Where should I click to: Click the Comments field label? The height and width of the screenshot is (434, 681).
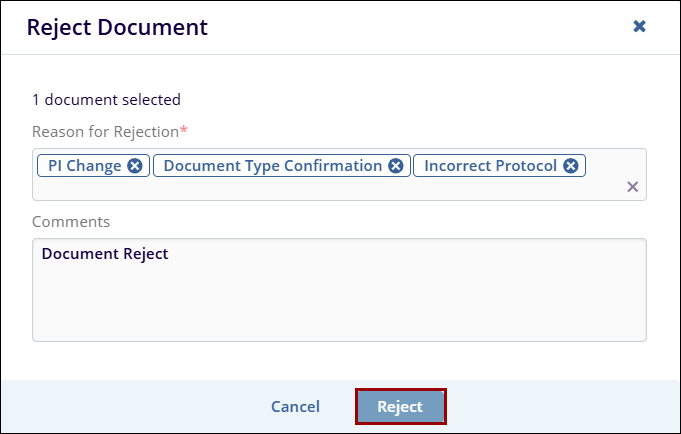(71, 221)
